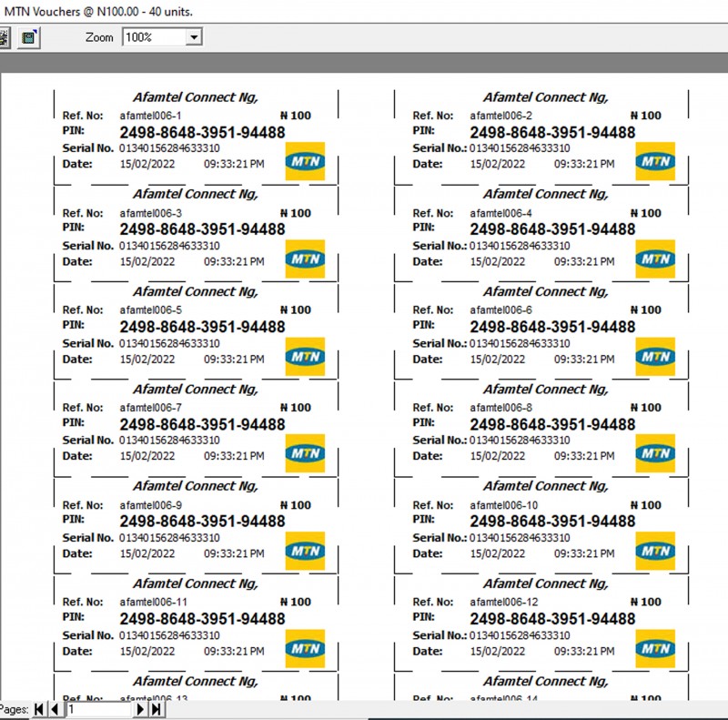The height and width of the screenshot is (720, 728).
Task: Click MTN logo on voucher afamtel006-2
Action: tap(655, 161)
